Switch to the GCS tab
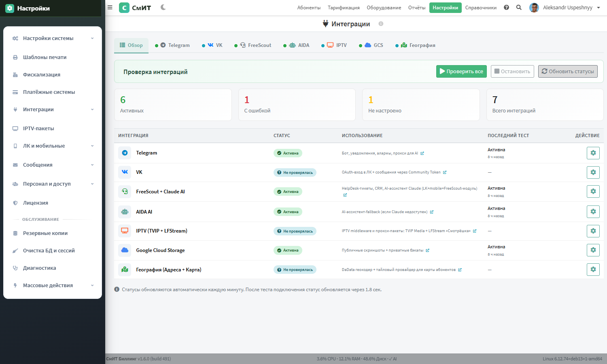This screenshot has height=364, width=607. pyautogui.click(x=371, y=45)
